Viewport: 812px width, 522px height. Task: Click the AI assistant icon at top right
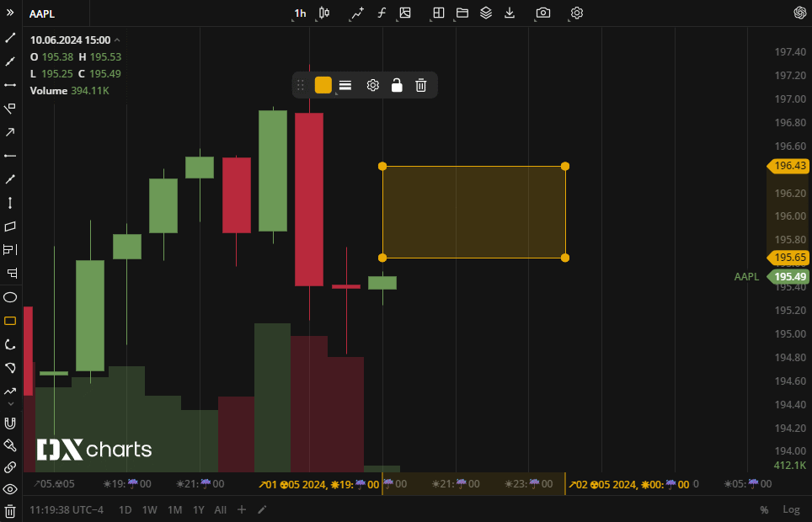point(800,13)
